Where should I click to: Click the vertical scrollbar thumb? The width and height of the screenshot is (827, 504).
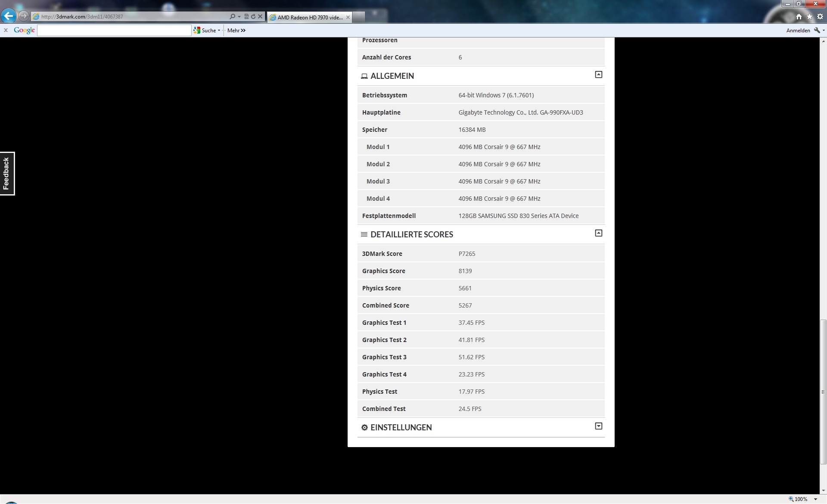[823, 392]
